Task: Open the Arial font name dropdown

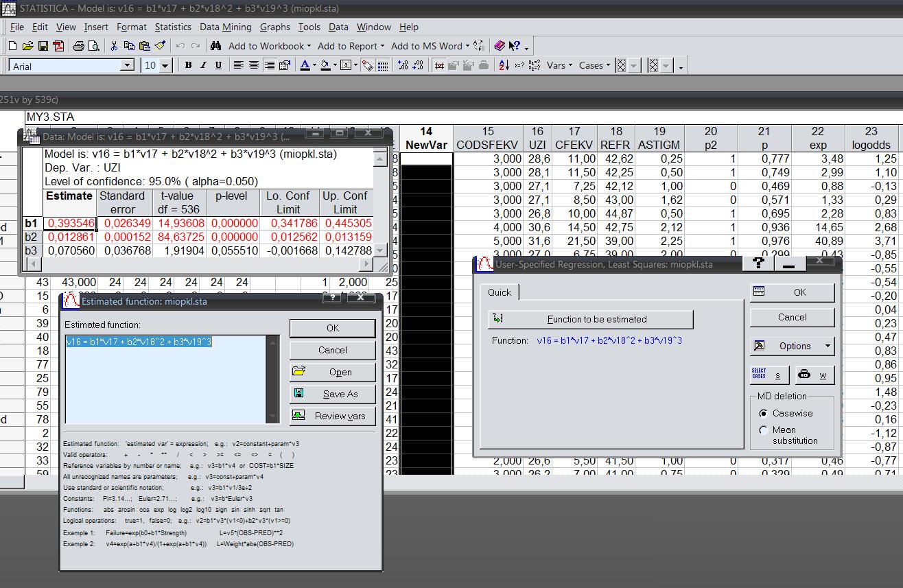Action: click(127, 65)
